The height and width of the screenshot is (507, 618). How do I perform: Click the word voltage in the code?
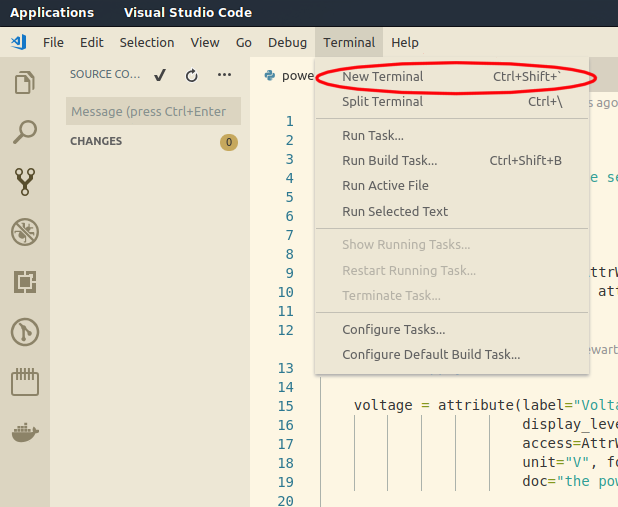(x=383, y=405)
